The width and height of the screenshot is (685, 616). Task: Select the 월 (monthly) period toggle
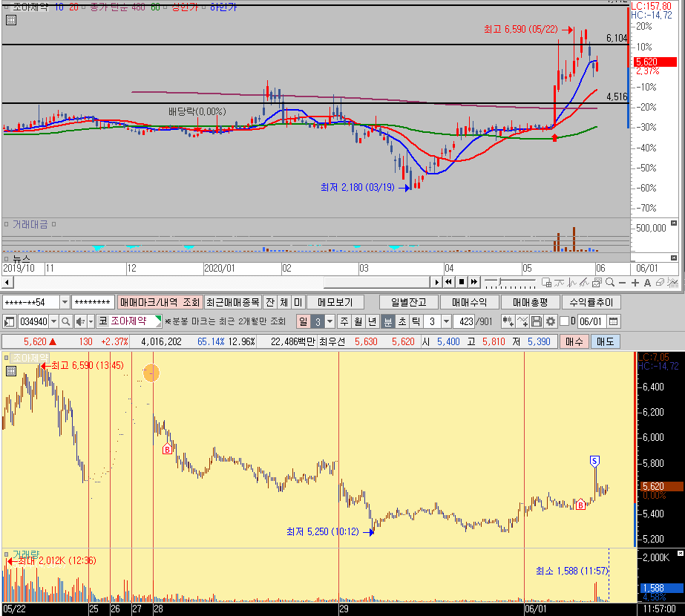coord(358,321)
